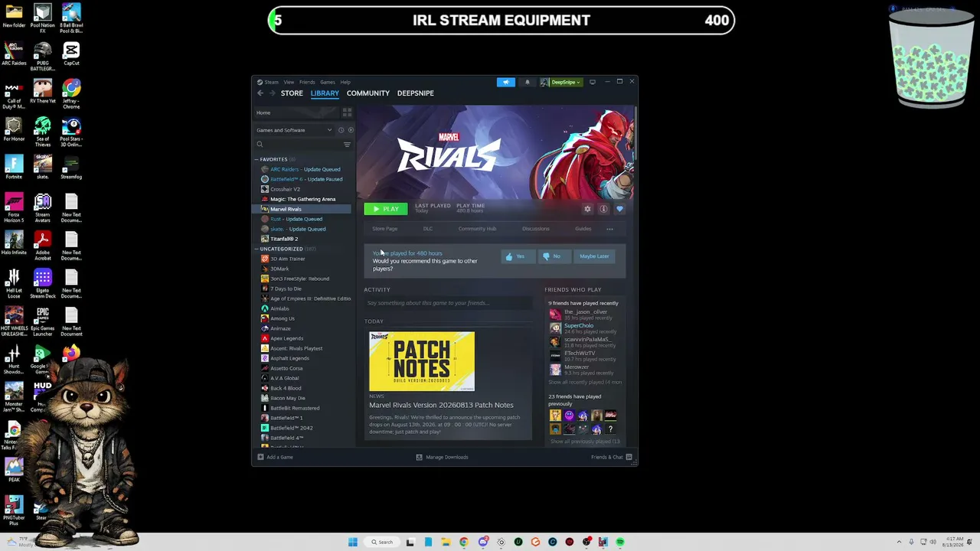Open the Guides link

pos(583,229)
